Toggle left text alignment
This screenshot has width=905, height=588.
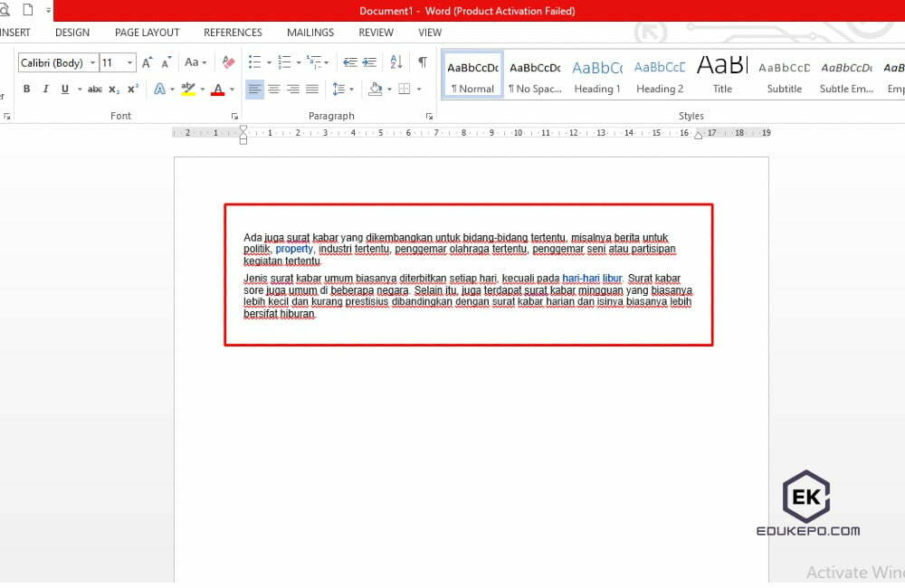[254, 90]
